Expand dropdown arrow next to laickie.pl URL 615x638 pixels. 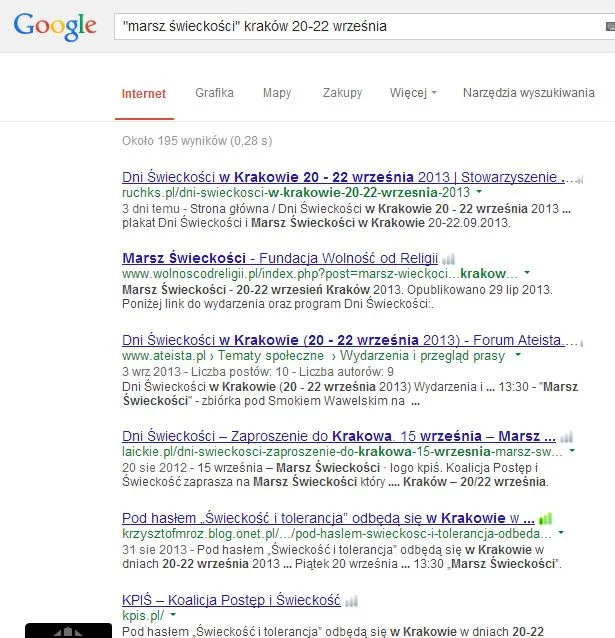coord(572,451)
